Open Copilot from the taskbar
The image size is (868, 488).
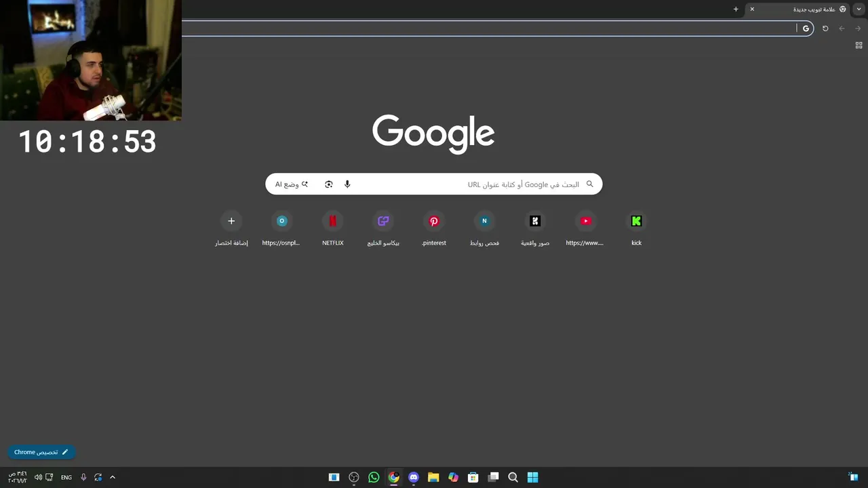click(453, 477)
